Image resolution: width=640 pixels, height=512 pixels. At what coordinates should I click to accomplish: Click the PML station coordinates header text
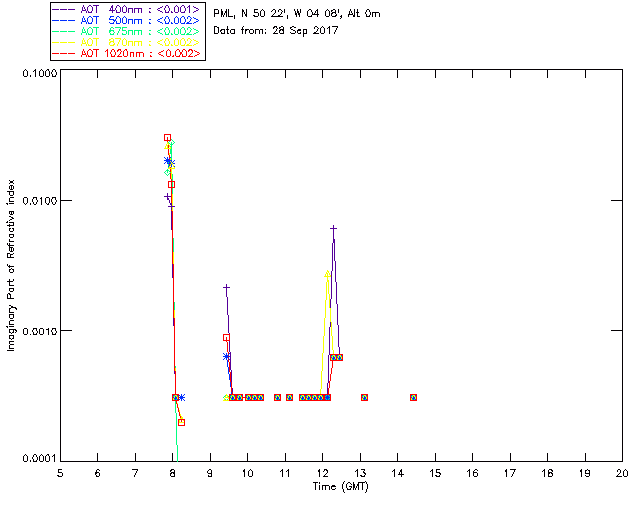pos(297,13)
